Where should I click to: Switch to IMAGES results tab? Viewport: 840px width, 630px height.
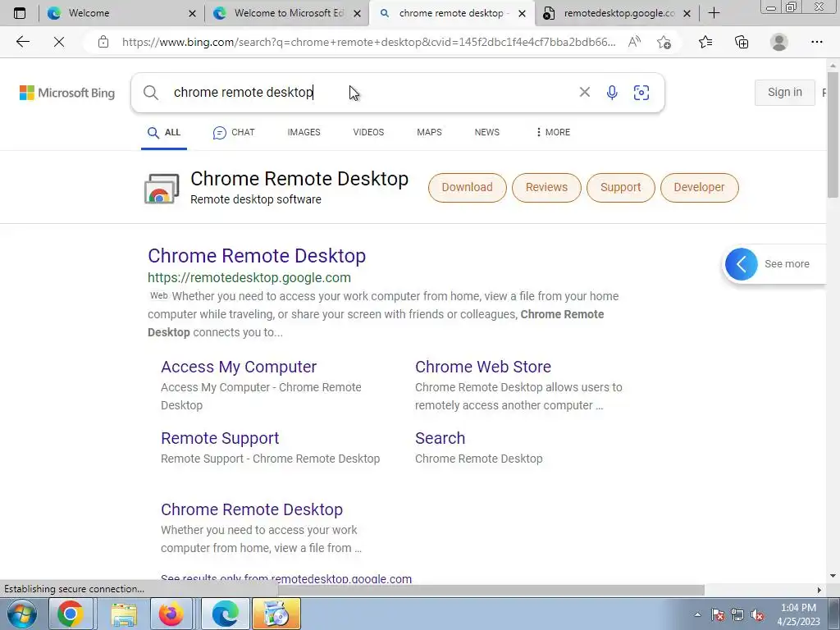click(x=304, y=132)
